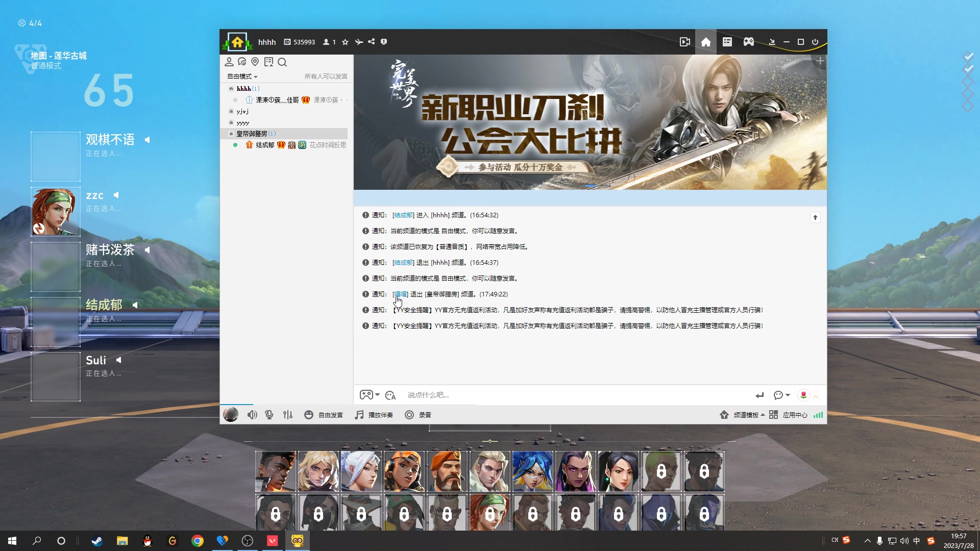The height and width of the screenshot is (551, 980).
Task: Select user 结成郁 in channel list
Action: pyautogui.click(x=265, y=145)
